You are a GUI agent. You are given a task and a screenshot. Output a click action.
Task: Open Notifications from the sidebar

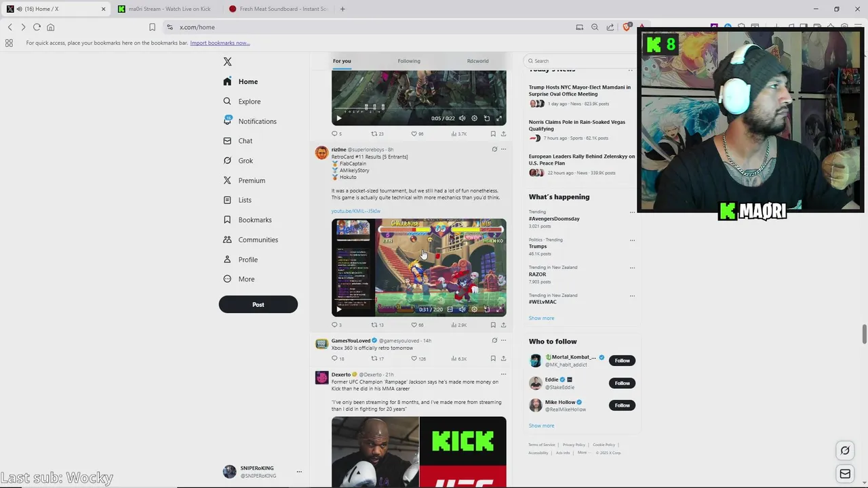(x=250, y=121)
